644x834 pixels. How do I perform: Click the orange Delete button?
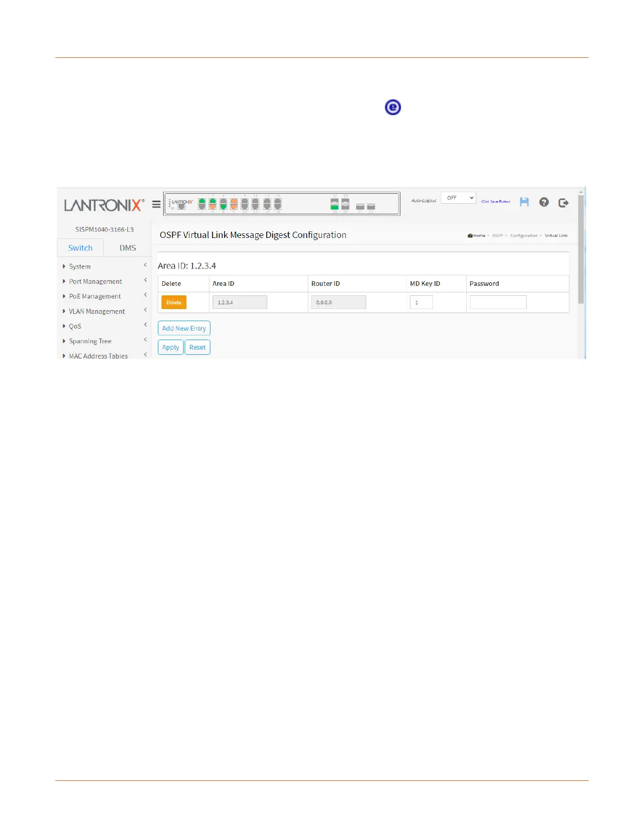[174, 303]
